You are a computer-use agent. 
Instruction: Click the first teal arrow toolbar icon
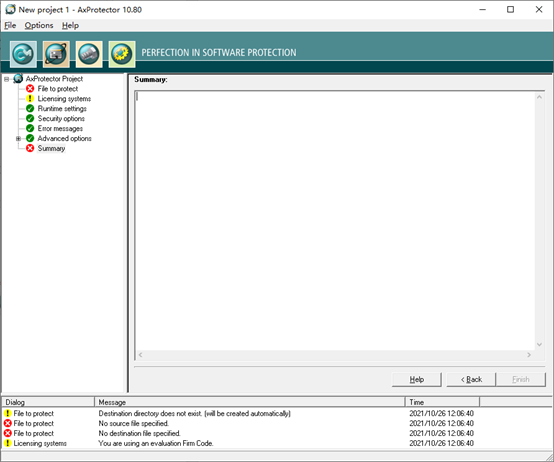coord(23,54)
